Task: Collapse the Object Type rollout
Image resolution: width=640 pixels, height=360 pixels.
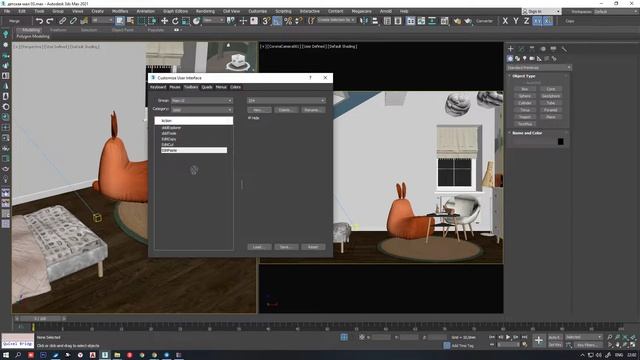Action: pos(524,76)
